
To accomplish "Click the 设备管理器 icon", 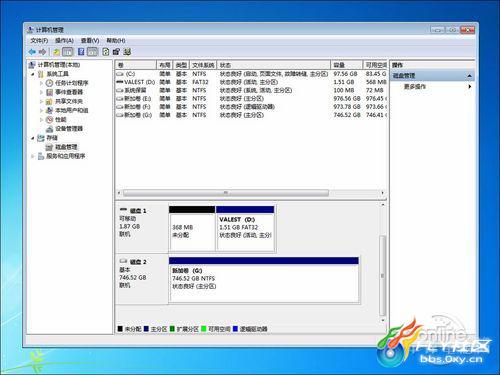I will 49,129.
